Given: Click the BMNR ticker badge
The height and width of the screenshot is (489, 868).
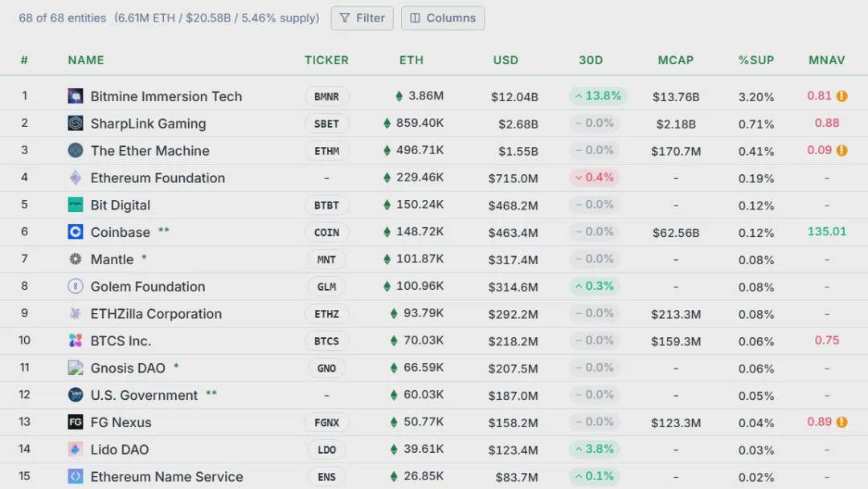Looking at the screenshot, I should click(326, 97).
